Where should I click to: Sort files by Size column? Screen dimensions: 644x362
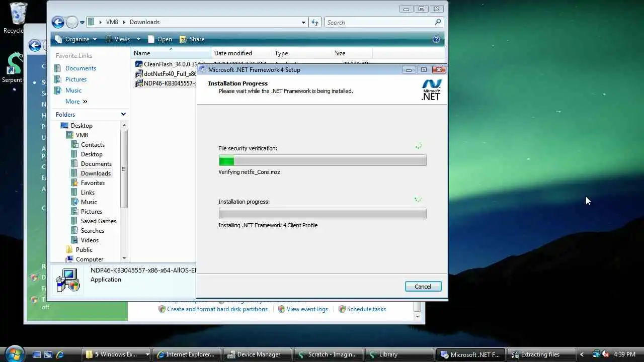click(352, 53)
